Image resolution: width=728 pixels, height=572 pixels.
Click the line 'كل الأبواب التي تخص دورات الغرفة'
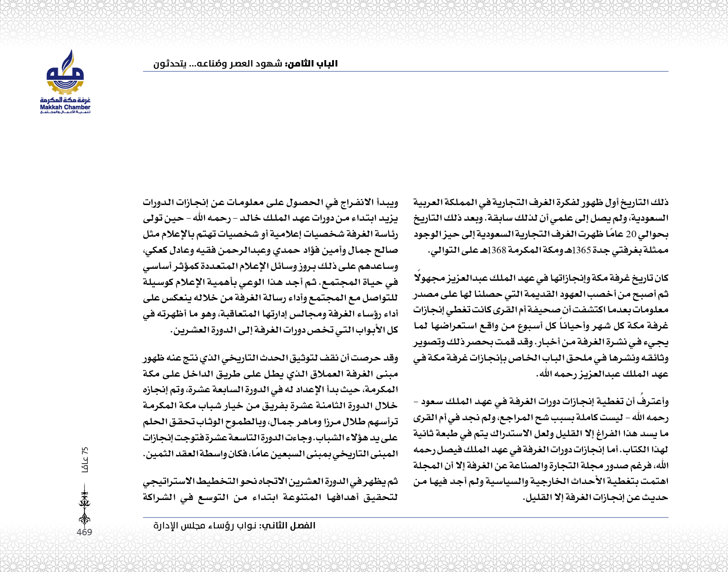(284, 330)
